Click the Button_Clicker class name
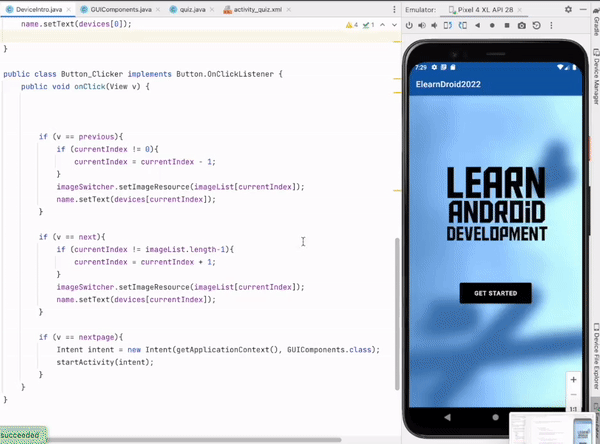The image size is (600, 444). coord(92,74)
